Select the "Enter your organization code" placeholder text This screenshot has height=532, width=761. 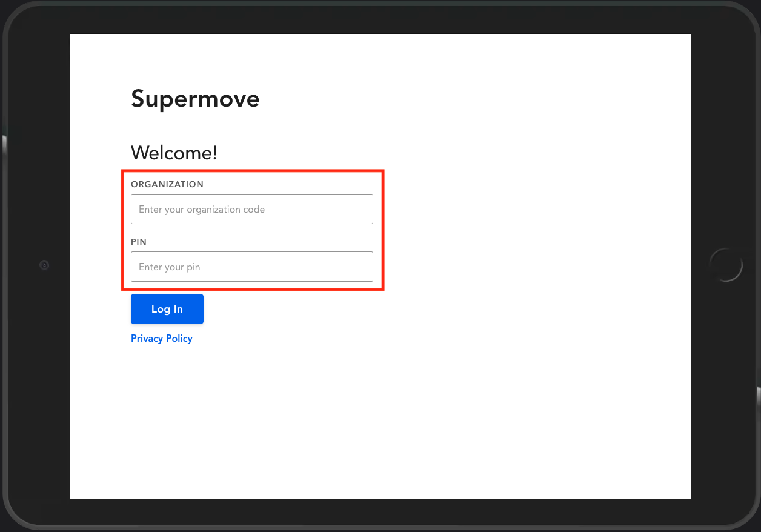202,210
